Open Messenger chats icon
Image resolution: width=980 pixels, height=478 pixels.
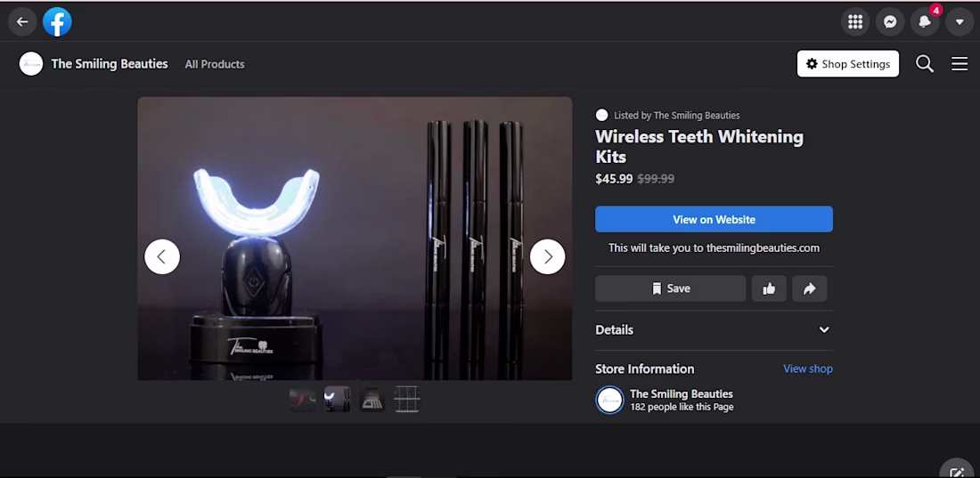(890, 22)
